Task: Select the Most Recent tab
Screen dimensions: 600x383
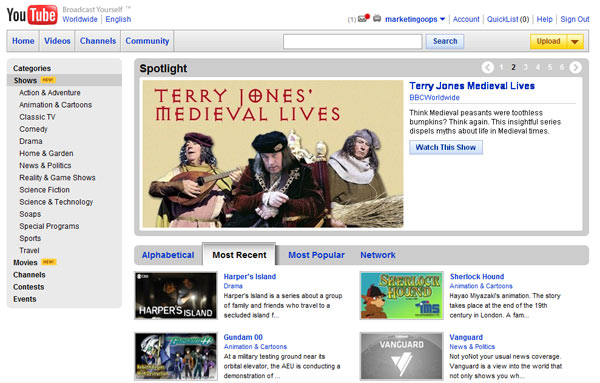Action: click(x=239, y=254)
